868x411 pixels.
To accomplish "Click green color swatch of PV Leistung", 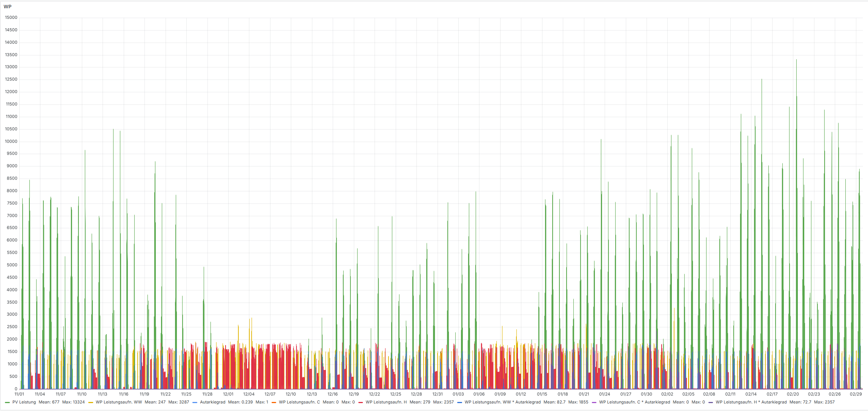I will pyautogui.click(x=7, y=402).
